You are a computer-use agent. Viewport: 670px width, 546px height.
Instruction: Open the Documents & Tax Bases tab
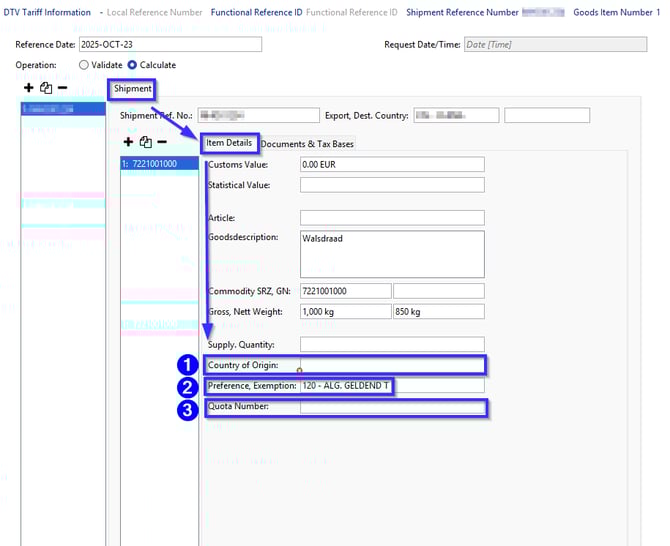click(307, 144)
